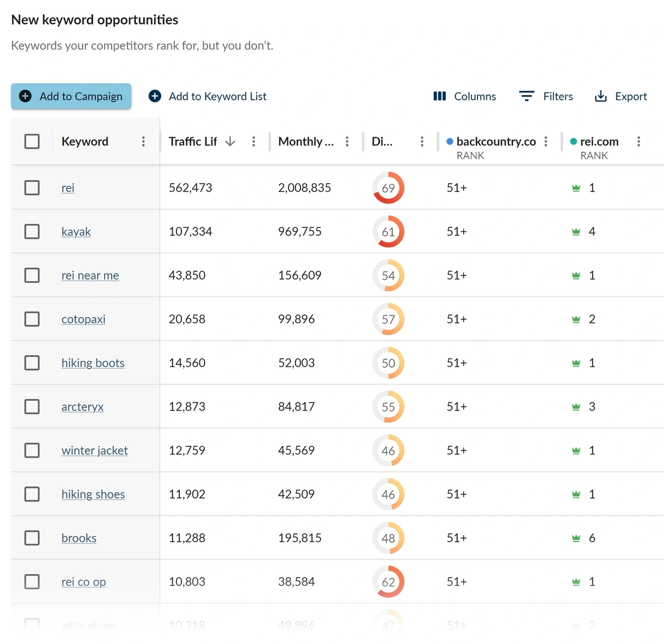Export the keyword table
The width and height of the screenshot is (664, 644).
[x=620, y=96]
